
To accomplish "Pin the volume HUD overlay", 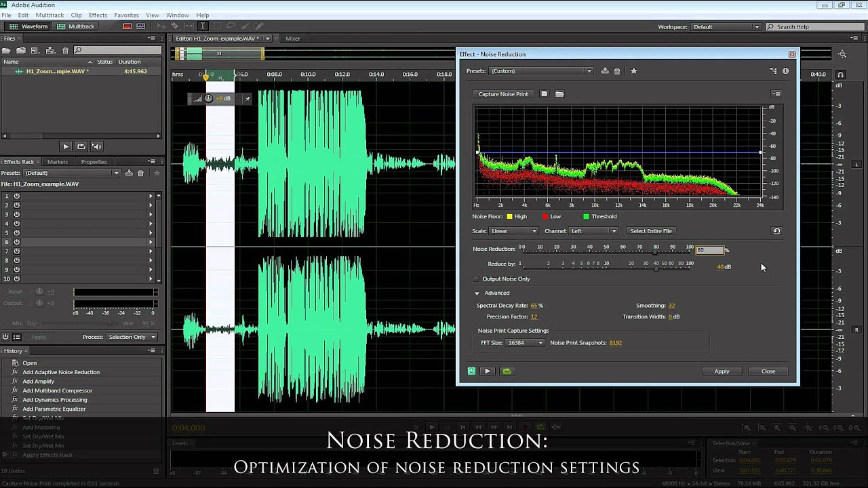I will (x=248, y=99).
